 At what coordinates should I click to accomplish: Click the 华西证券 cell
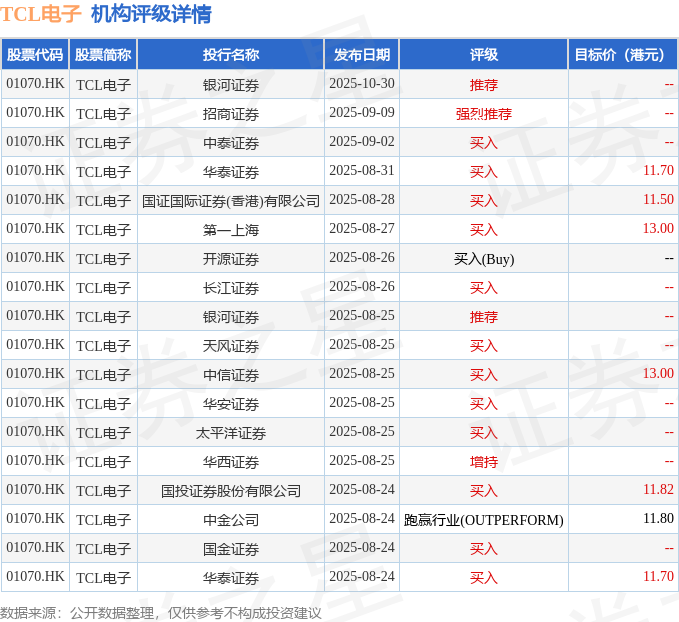(231, 462)
